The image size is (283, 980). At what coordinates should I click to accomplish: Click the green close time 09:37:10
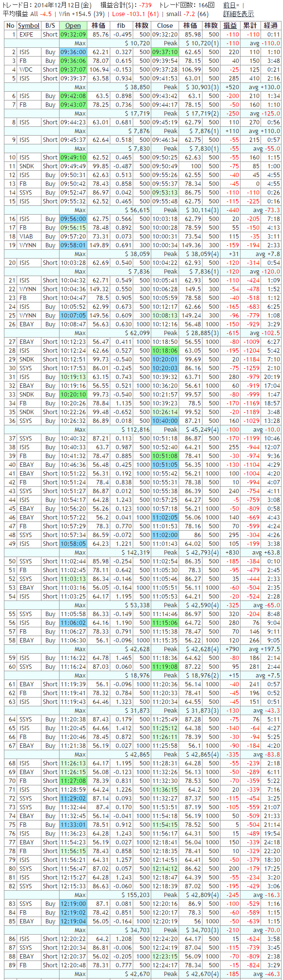click(165, 52)
